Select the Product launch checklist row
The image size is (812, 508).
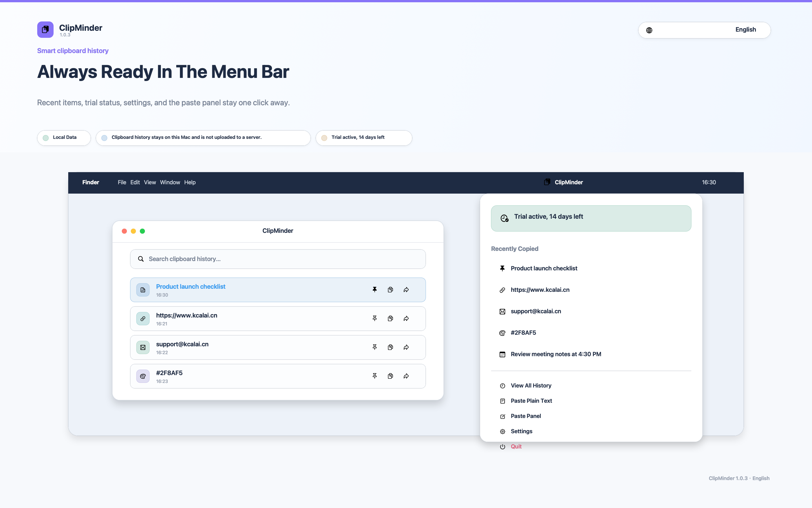[278, 290]
